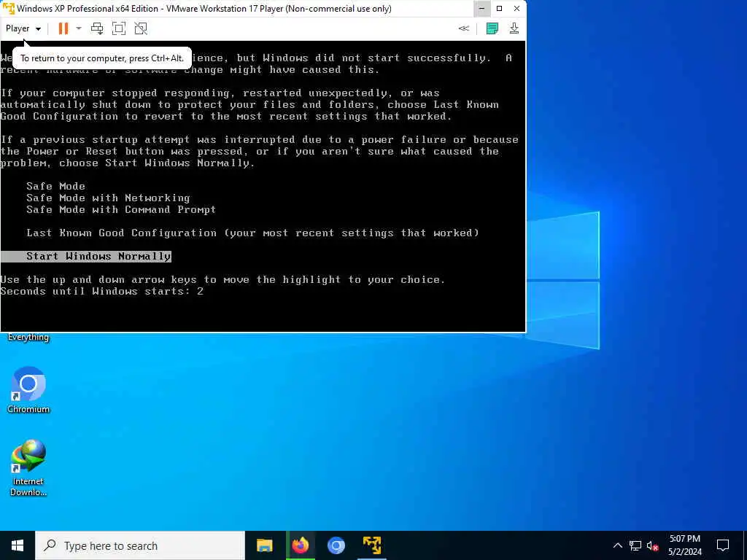This screenshot has width=747, height=560.
Task: Close the VMware Player window
Action: [x=517, y=9]
